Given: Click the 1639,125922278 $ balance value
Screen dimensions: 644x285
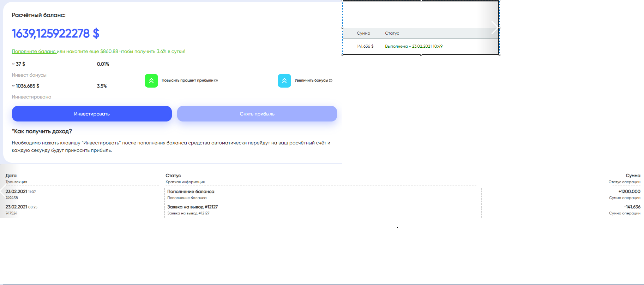Looking at the screenshot, I should tap(55, 34).
